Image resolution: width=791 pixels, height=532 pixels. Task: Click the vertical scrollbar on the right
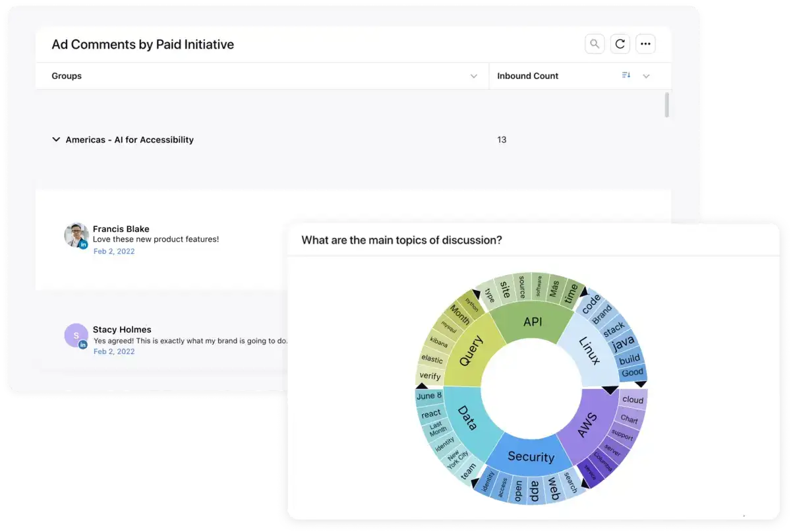click(666, 105)
